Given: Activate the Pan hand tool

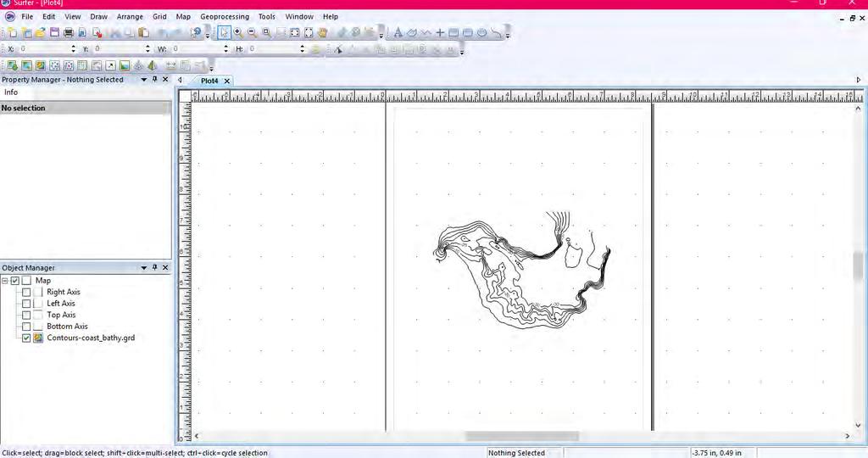Looking at the screenshot, I should (323, 33).
